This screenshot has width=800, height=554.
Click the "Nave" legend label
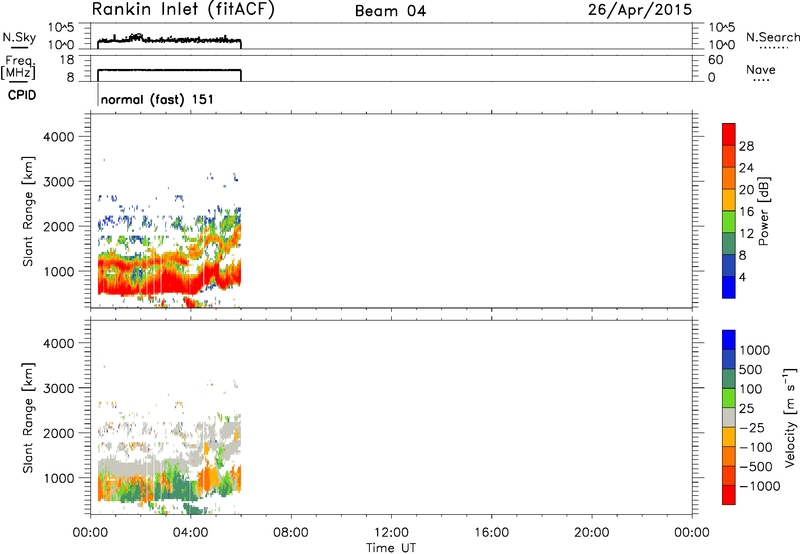[x=761, y=70]
